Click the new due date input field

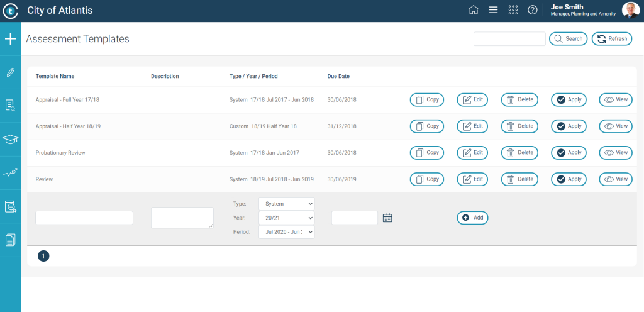point(355,218)
